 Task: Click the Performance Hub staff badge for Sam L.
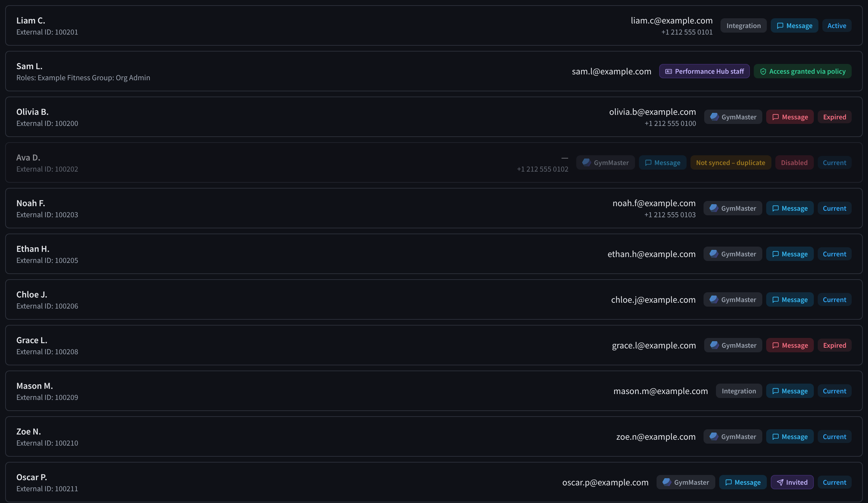[x=704, y=71]
